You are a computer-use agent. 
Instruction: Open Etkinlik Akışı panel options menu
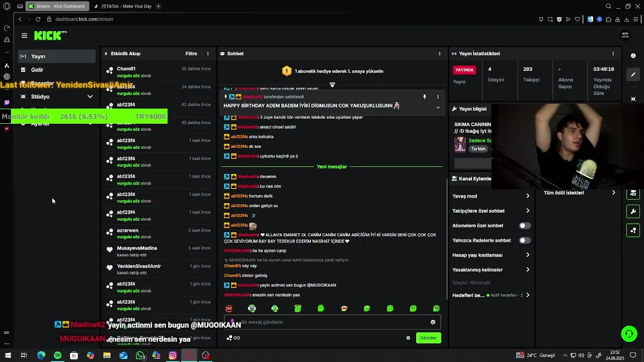click(x=208, y=54)
